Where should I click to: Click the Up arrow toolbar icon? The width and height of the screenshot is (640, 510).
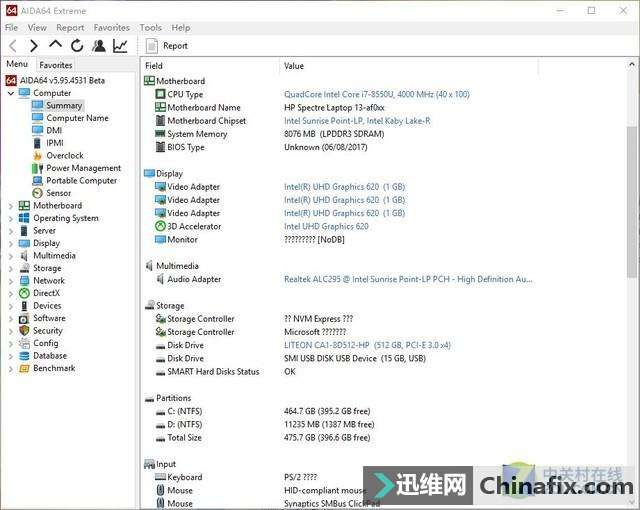[x=56, y=44]
